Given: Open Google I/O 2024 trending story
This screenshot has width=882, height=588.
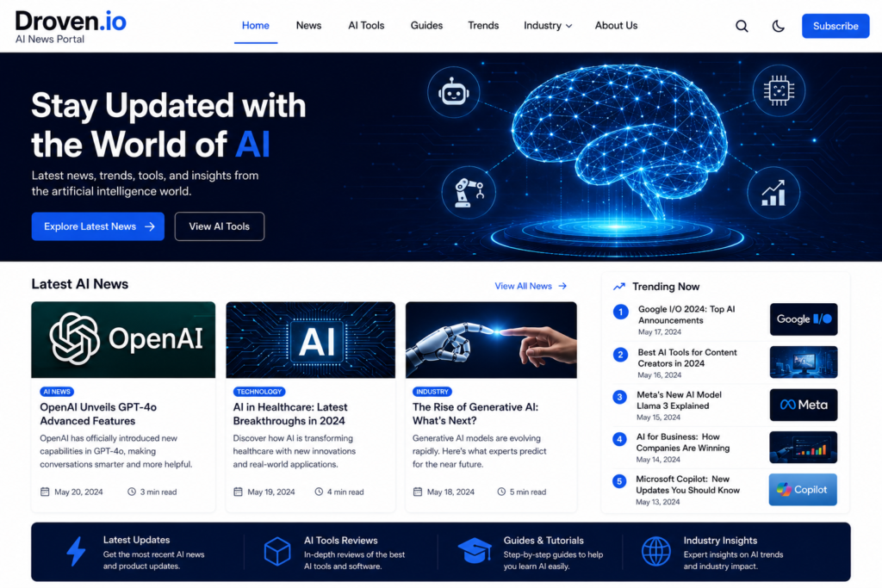Looking at the screenshot, I should 686,315.
